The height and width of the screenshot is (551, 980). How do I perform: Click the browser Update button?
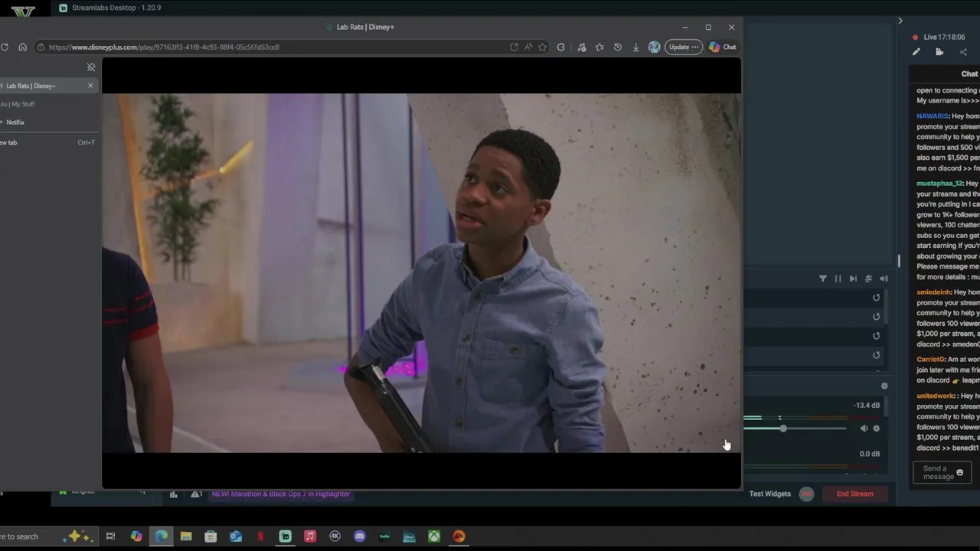(x=684, y=47)
